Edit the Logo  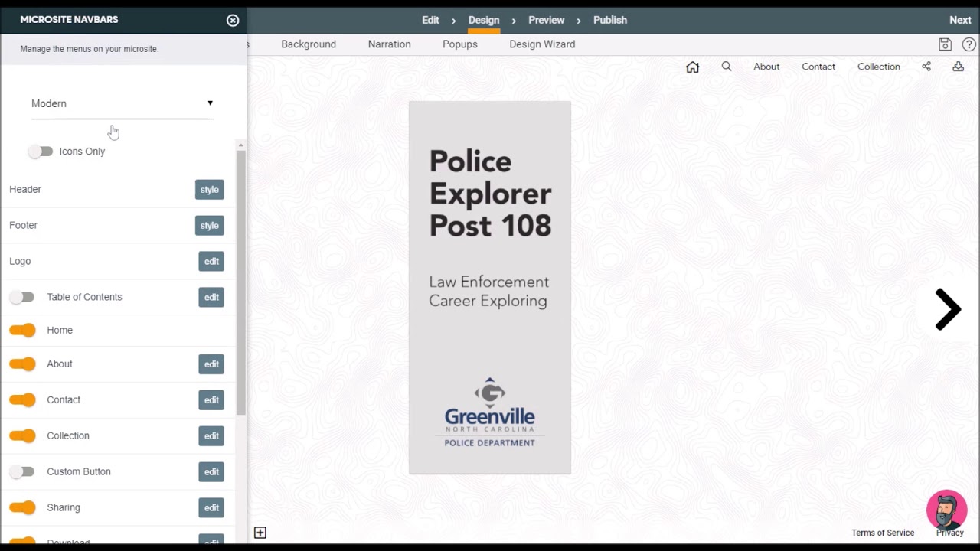(211, 262)
